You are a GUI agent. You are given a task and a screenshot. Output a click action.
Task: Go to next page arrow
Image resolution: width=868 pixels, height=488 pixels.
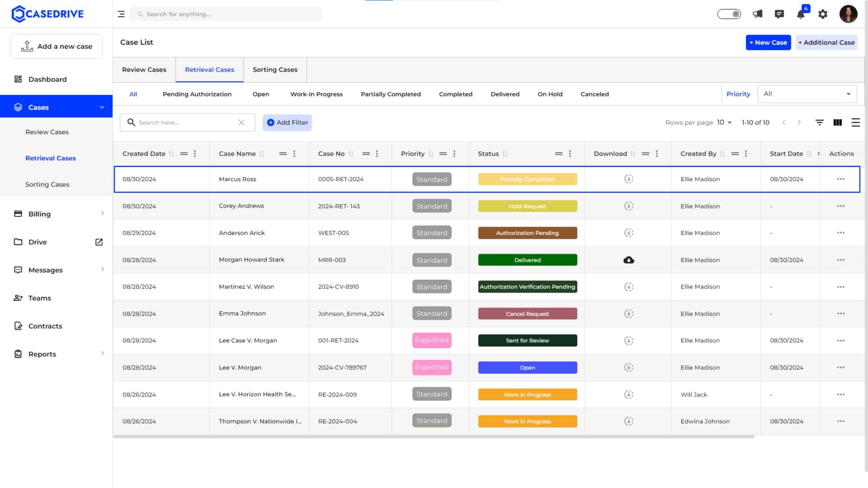point(799,122)
